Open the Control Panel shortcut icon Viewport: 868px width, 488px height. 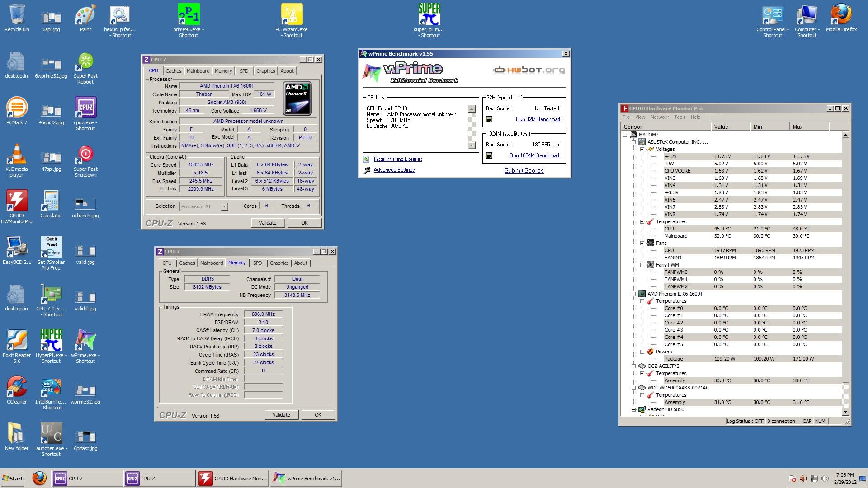click(773, 21)
